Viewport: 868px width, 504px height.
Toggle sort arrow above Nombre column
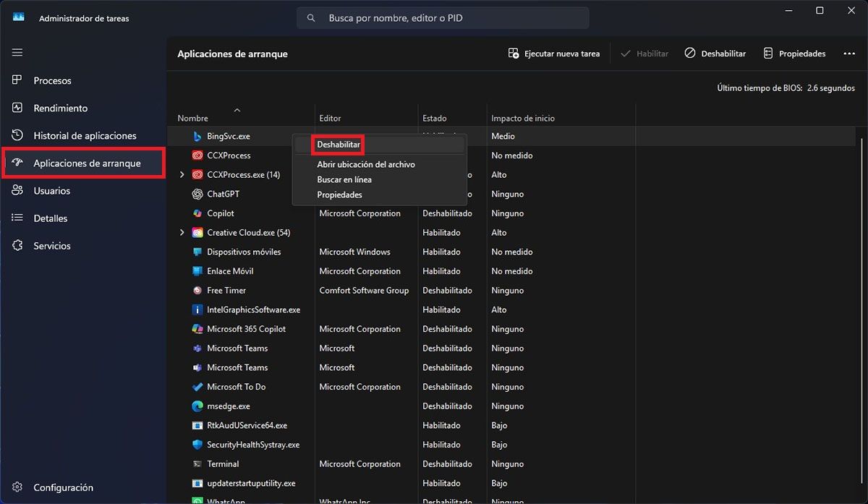click(x=237, y=110)
